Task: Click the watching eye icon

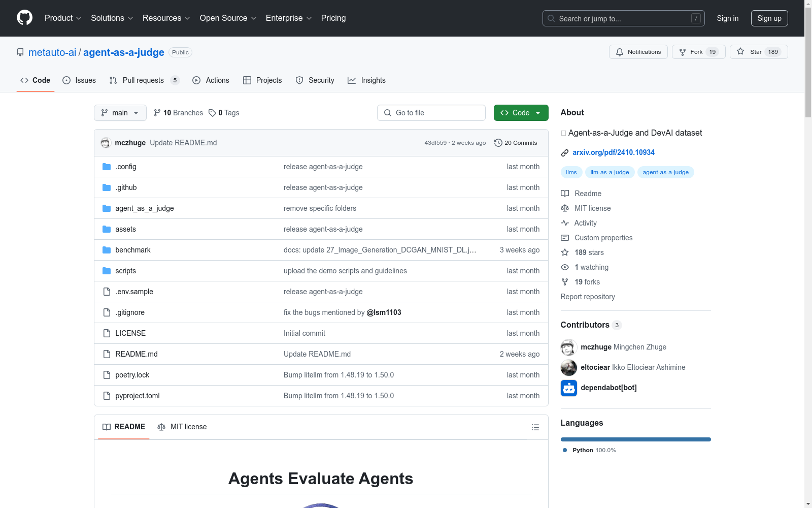Action: (565, 267)
